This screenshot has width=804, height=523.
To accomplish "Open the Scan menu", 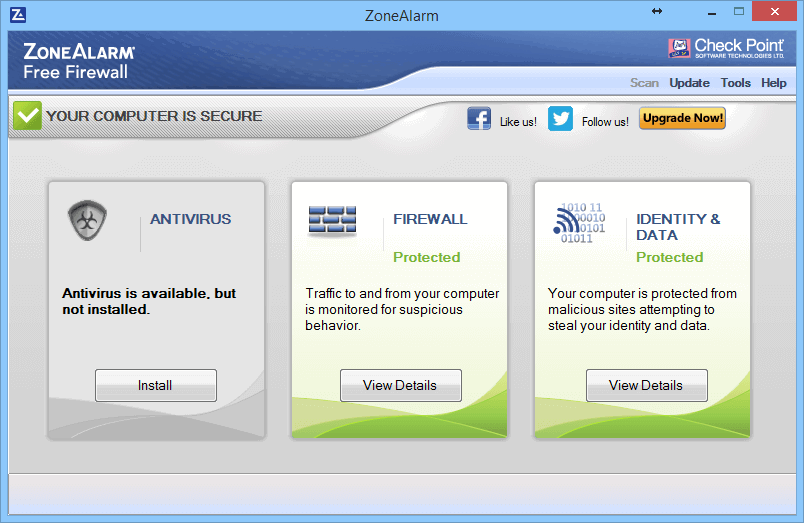I will 644,83.
